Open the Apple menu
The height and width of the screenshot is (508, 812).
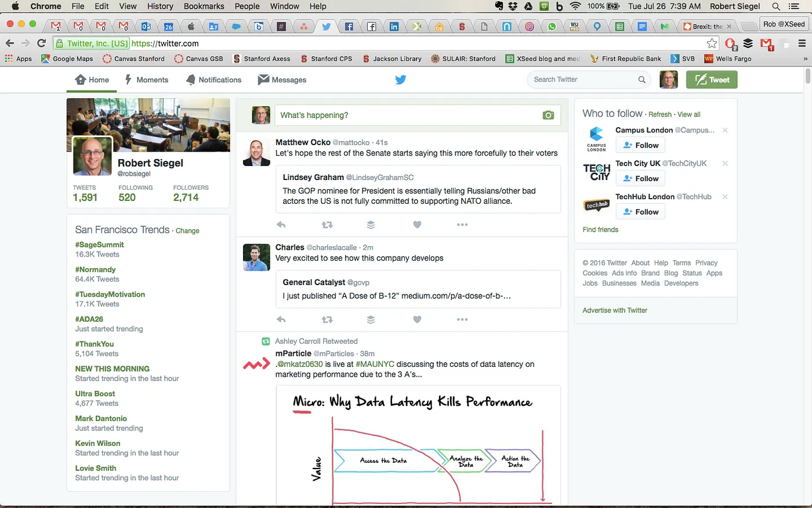(x=16, y=6)
